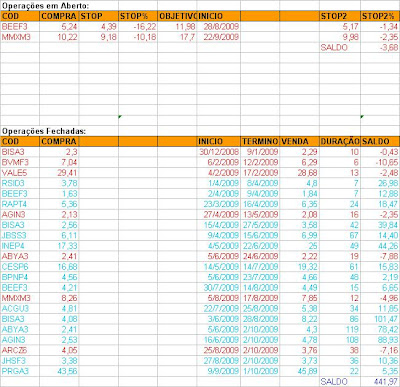Click the STOP% column header
400x387 pixels.
[138, 16]
